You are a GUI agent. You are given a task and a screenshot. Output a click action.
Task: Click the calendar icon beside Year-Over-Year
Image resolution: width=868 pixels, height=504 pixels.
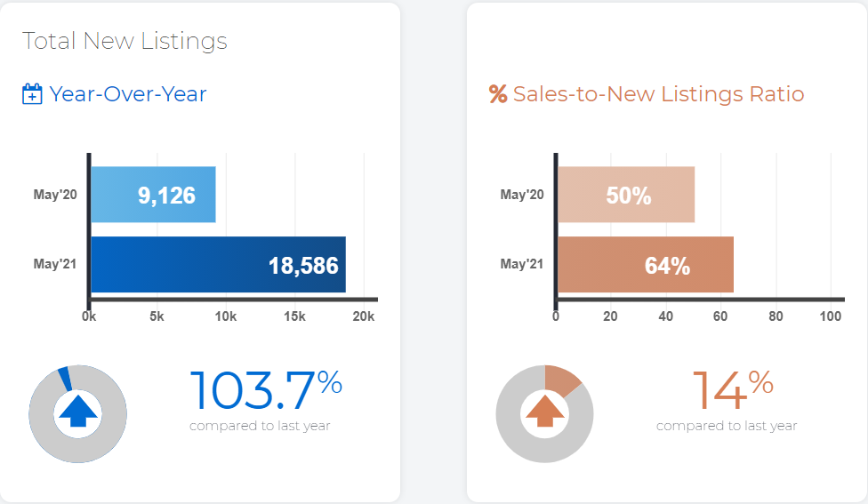point(31,94)
